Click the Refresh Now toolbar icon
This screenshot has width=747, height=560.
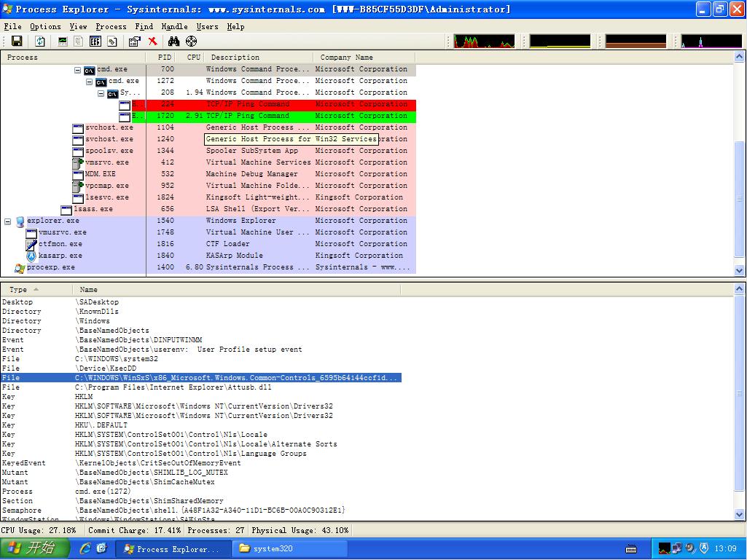[40, 42]
